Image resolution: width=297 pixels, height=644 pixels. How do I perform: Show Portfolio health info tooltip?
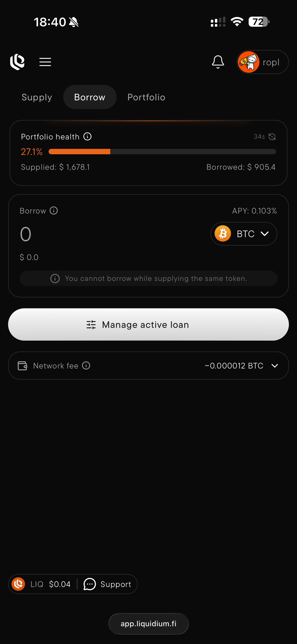(88, 136)
